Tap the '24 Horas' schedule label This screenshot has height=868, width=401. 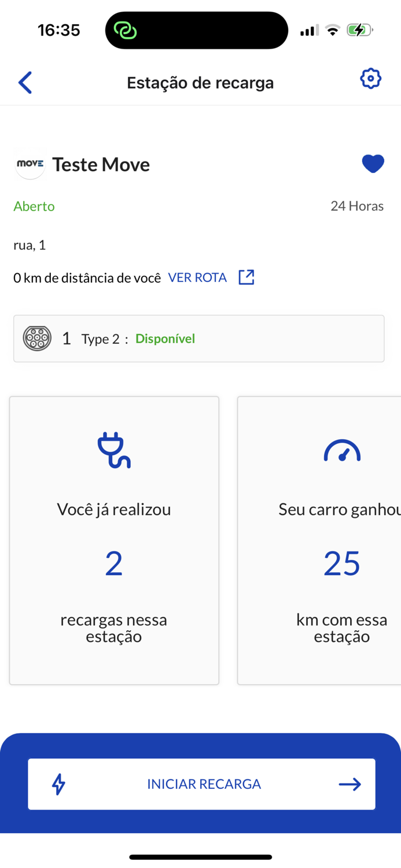[x=357, y=206]
